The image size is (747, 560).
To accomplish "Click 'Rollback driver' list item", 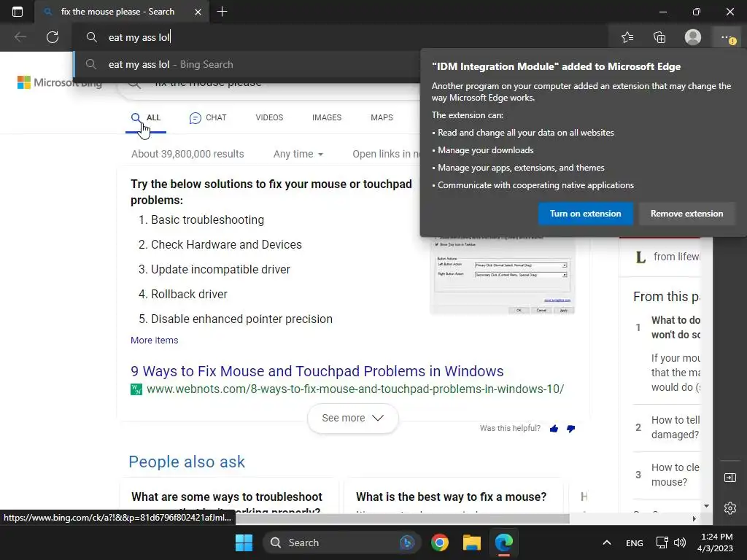I will point(189,294).
